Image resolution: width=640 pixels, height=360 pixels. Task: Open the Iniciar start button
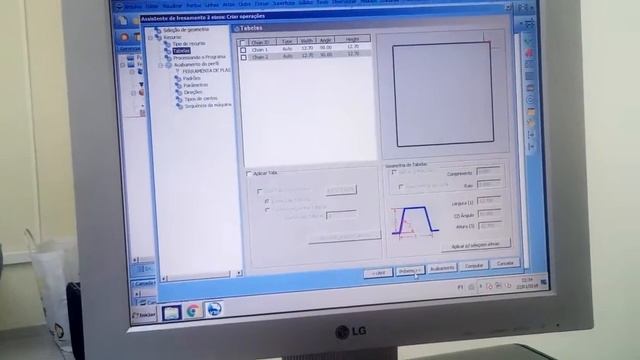[x=144, y=315]
